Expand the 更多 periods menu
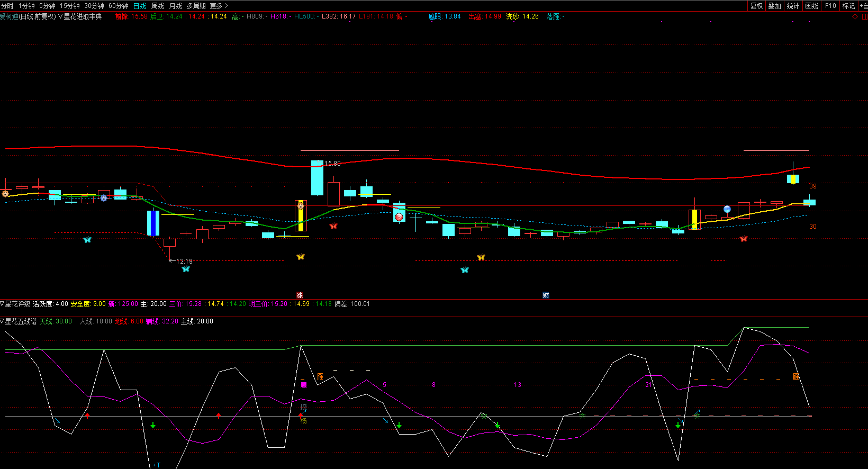Image resolution: width=868 pixels, height=469 pixels. [x=219, y=6]
